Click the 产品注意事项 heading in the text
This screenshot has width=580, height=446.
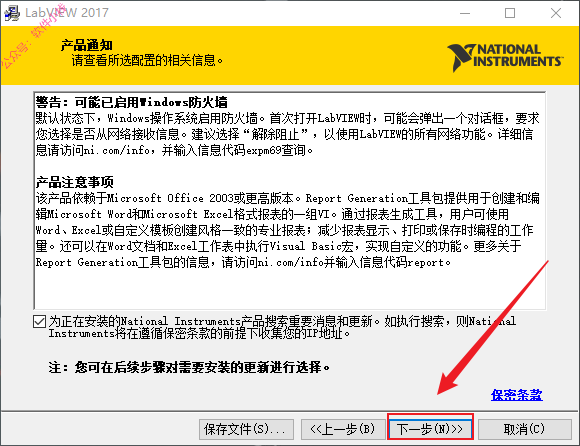tap(74, 182)
